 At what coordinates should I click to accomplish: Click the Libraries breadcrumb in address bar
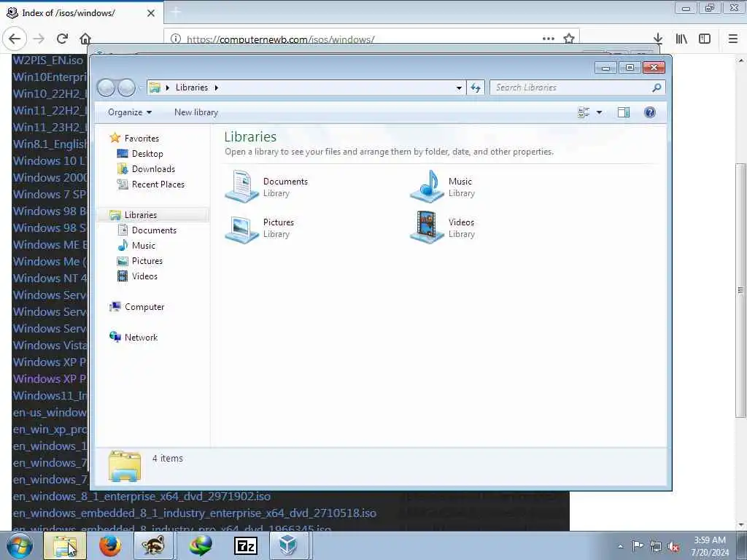[192, 87]
